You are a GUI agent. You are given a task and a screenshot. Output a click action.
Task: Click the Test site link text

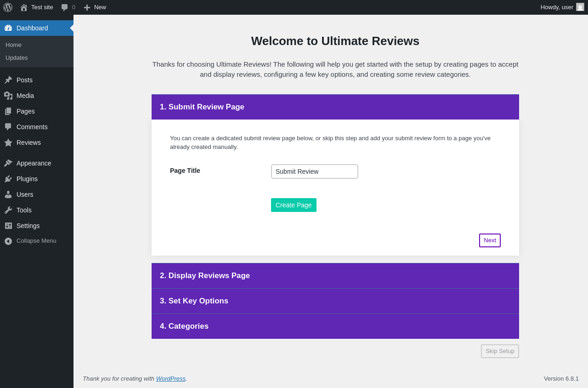pyautogui.click(x=42, y=7)
